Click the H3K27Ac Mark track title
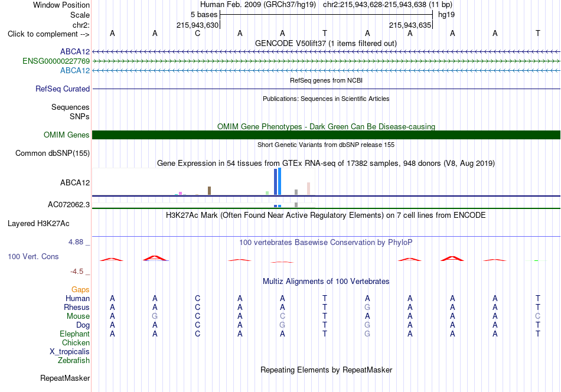561x392 pixels. (325, 215)
